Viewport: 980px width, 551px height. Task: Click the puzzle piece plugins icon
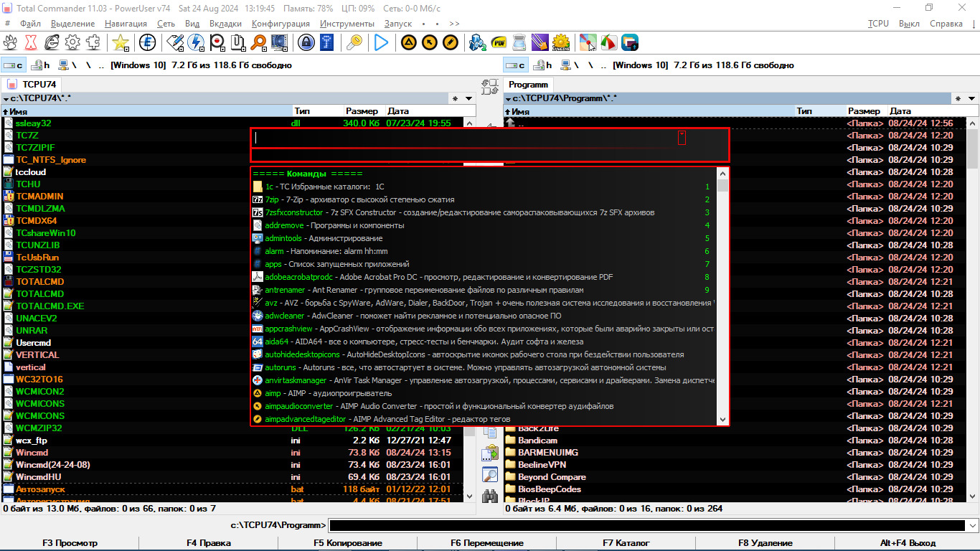point(93,42)
